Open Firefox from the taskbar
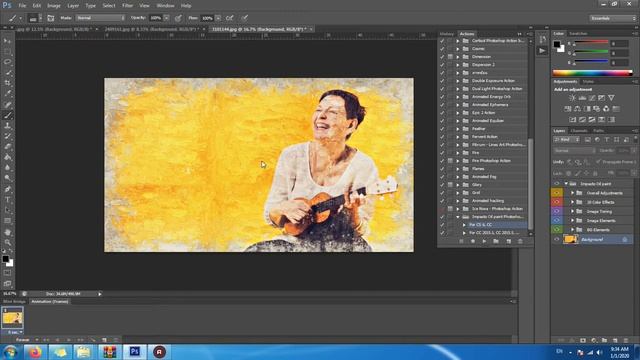 click(35, 351)
